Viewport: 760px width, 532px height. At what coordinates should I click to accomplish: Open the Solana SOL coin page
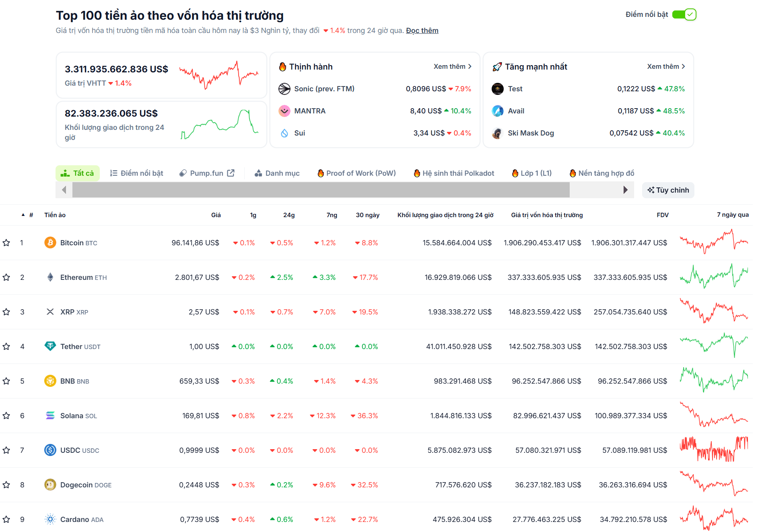click(79, 416)
